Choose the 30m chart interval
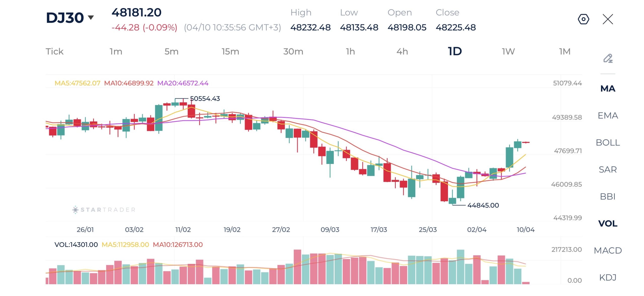 click(x=293, y=52)
